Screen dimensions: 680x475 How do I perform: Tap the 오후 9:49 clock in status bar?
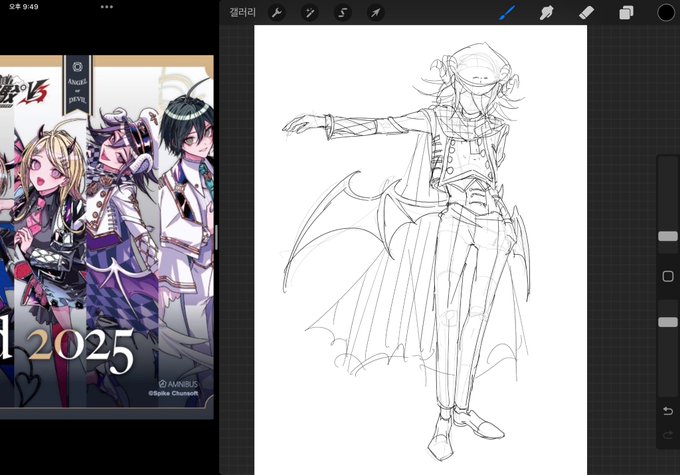pyautogui.click(x=24, y=7)
